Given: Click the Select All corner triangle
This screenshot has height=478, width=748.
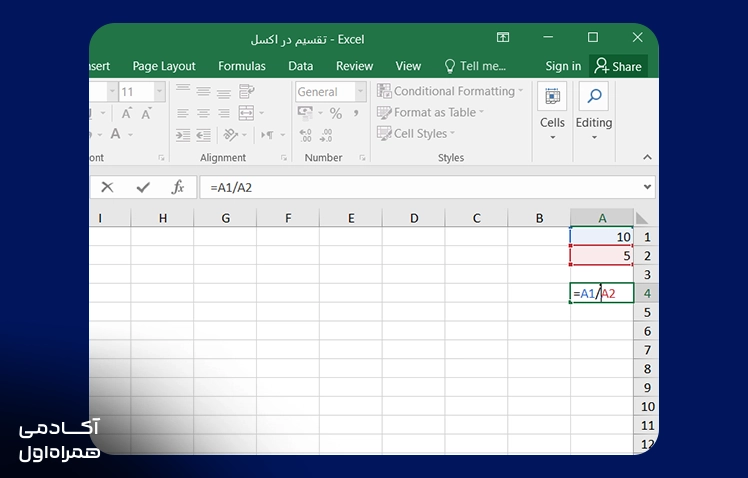Looking at the screenshot, I should [x=642, y=218].
